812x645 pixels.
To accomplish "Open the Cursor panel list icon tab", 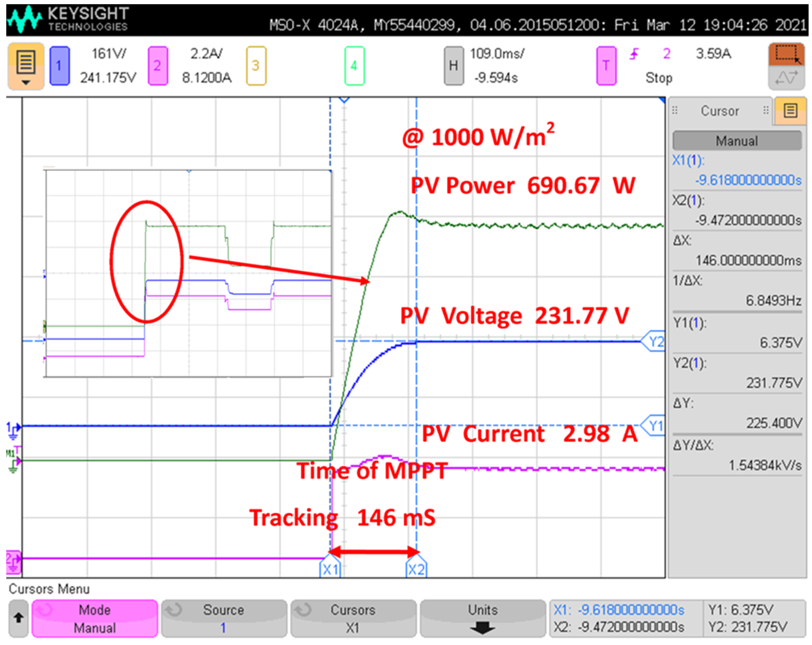I will tap(790, 111).
